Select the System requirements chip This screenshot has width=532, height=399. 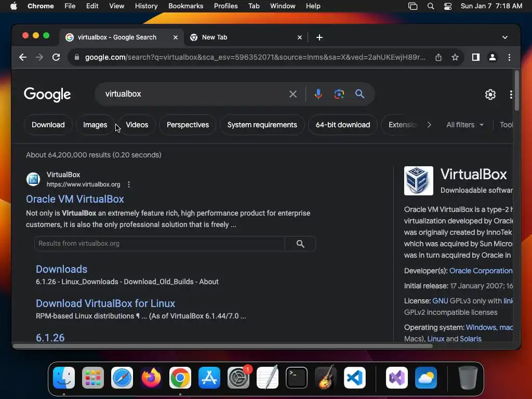262,125
